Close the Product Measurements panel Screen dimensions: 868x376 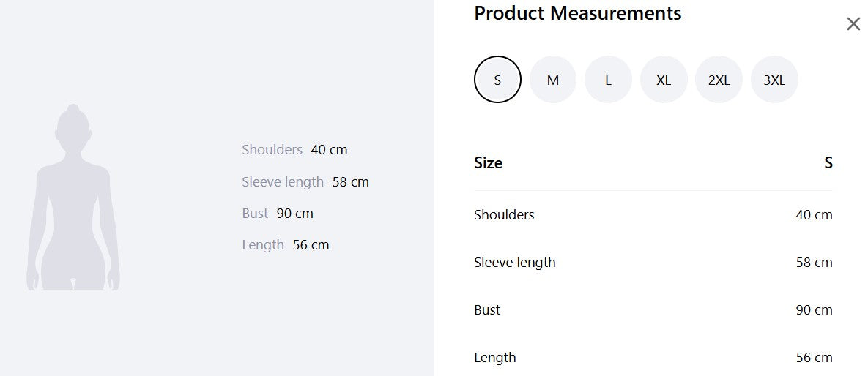point(853,24)
